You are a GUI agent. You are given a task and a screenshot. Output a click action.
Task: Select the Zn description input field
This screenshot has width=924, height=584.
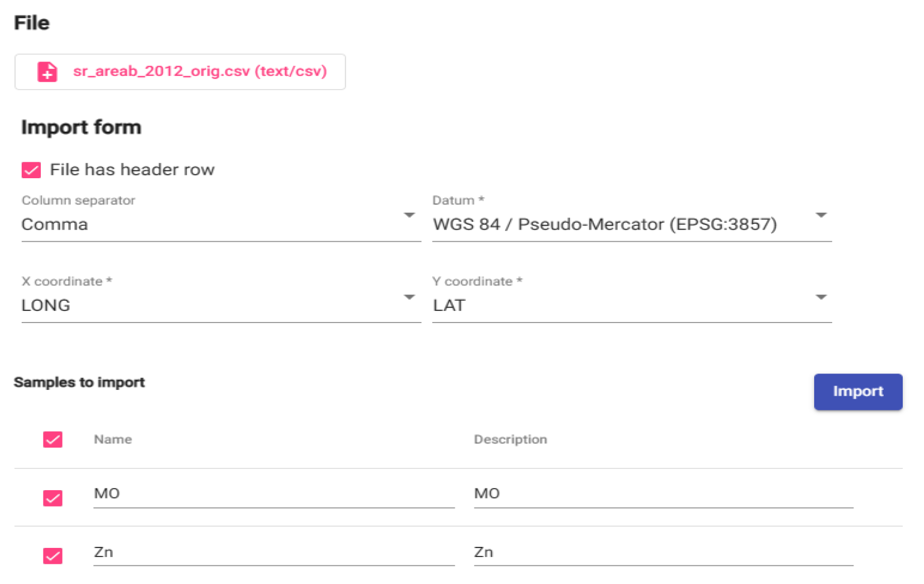click(663, 552)
